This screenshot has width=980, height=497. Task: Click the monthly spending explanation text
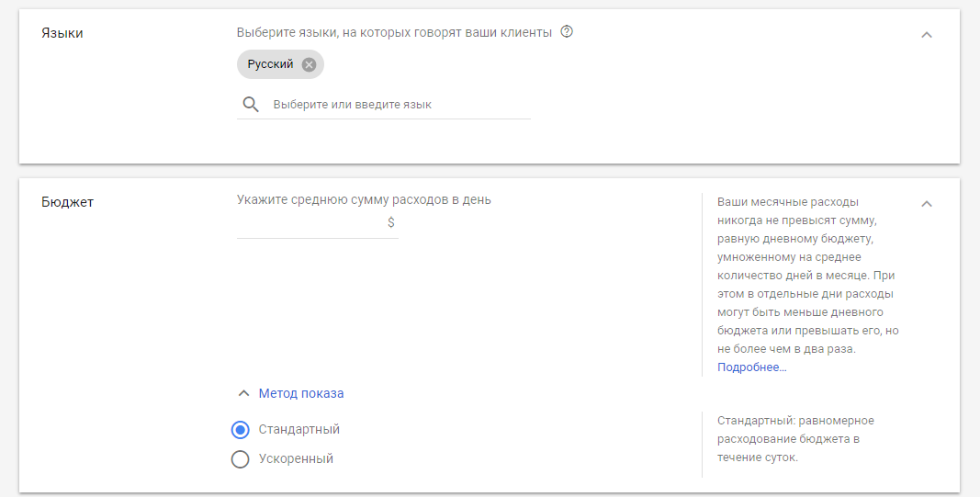[806, 276]
